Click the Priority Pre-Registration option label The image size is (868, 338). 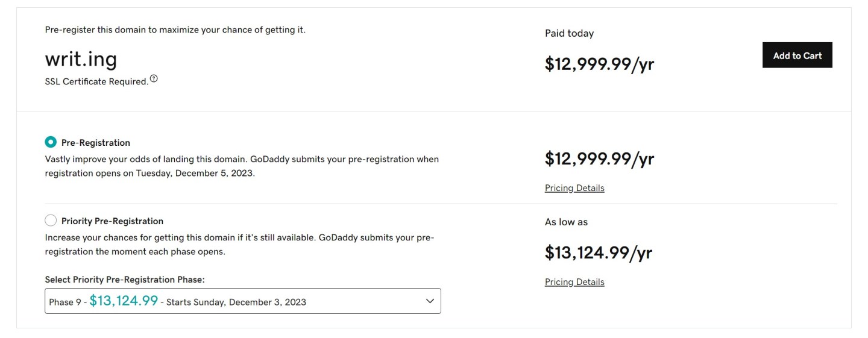[112, 221]
